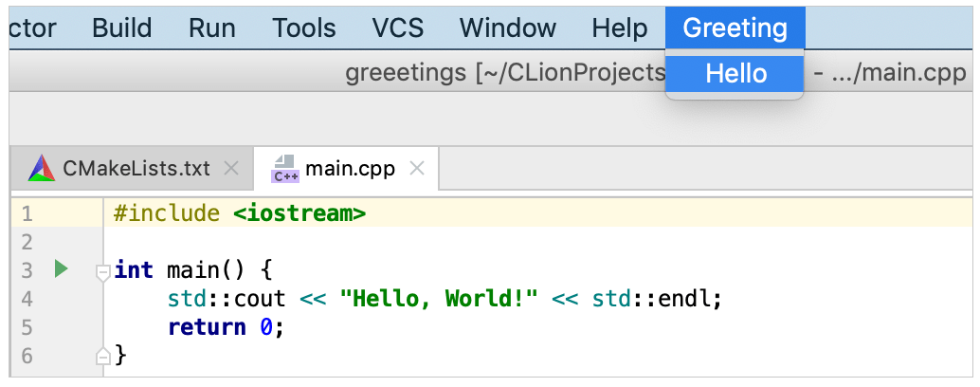Screen dimensions: 980x387
Task: Open the Tools menu
Action: tap(304, 28)
